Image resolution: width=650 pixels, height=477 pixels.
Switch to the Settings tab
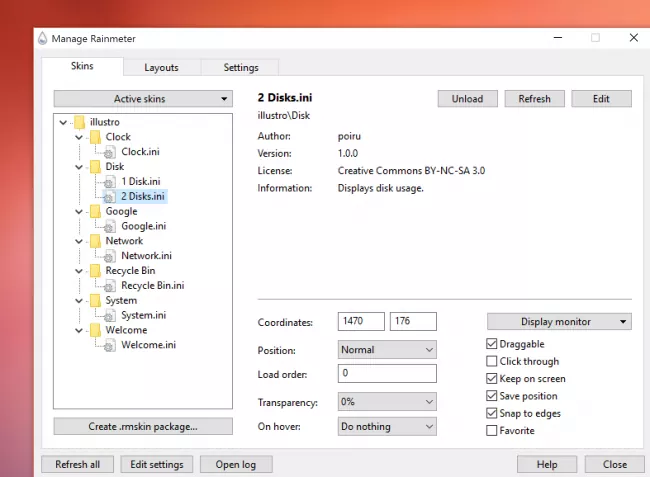click(241, 67)
